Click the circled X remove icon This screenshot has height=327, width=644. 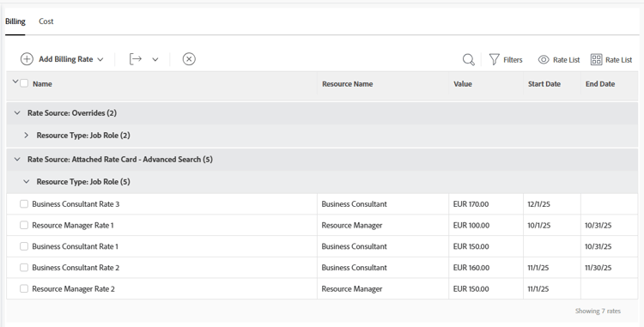tap(189, 59)
